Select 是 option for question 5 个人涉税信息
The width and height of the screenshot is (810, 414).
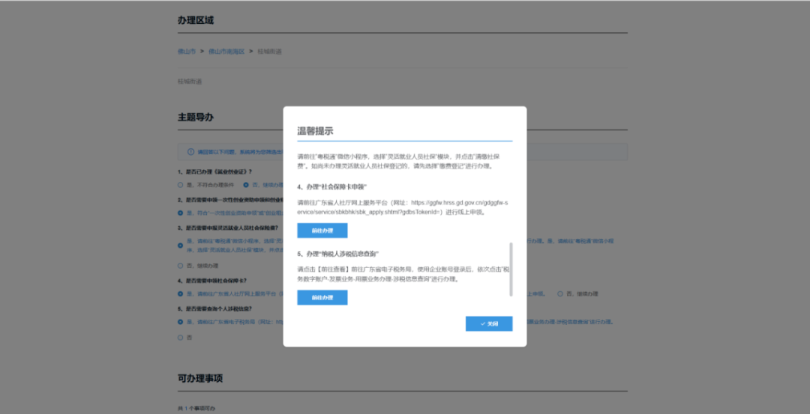[x=180, y=321]
